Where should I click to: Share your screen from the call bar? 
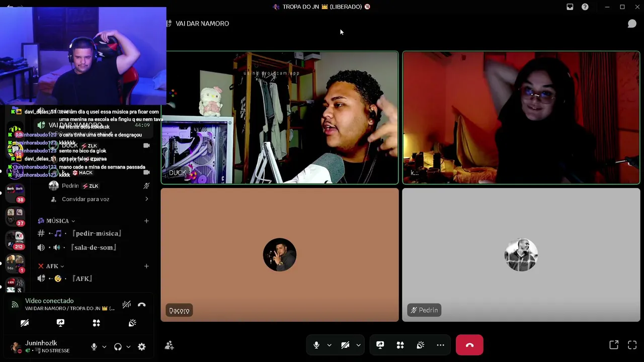[x=380, y=345]
